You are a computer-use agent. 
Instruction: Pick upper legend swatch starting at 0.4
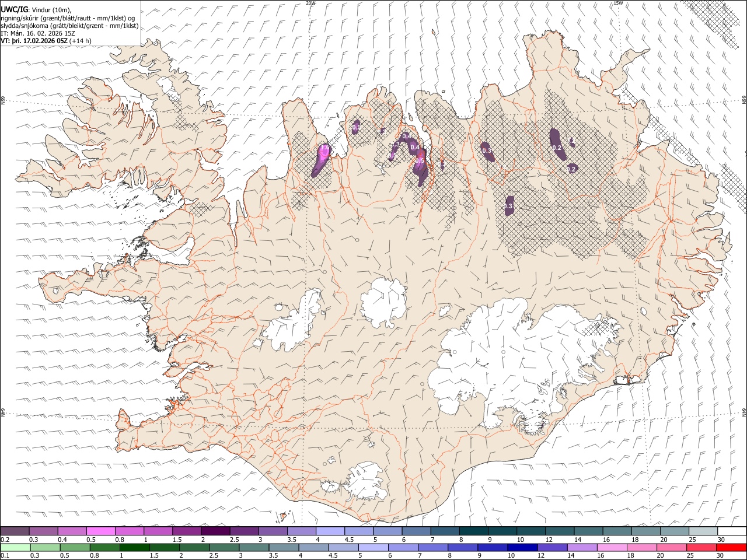pyautogui.click(x=72, y=531)
